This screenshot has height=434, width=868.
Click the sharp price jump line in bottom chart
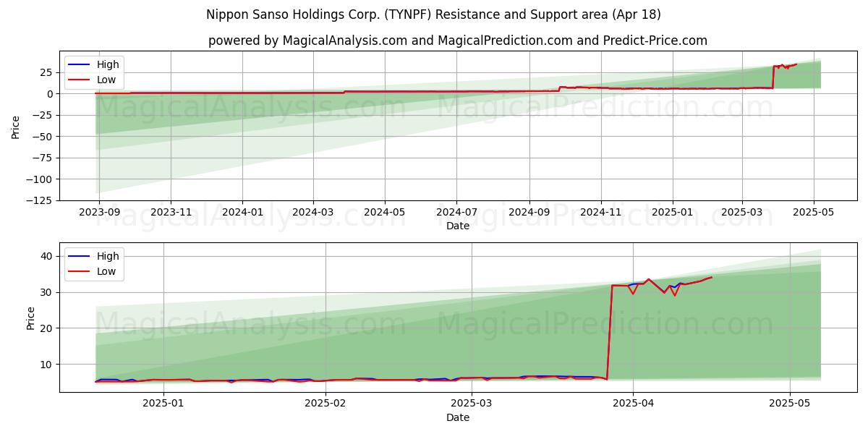pyautogui.click(x=610, y=333)
